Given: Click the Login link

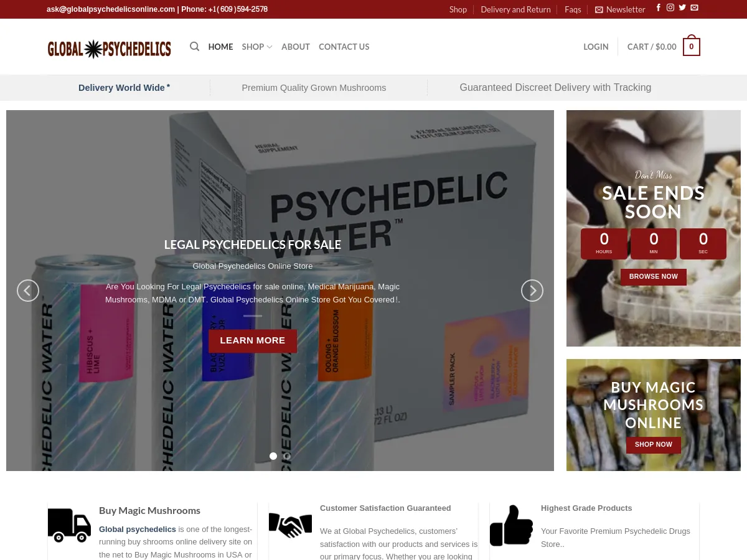Looking at the screenshot, I should click(x=596, y=47).
